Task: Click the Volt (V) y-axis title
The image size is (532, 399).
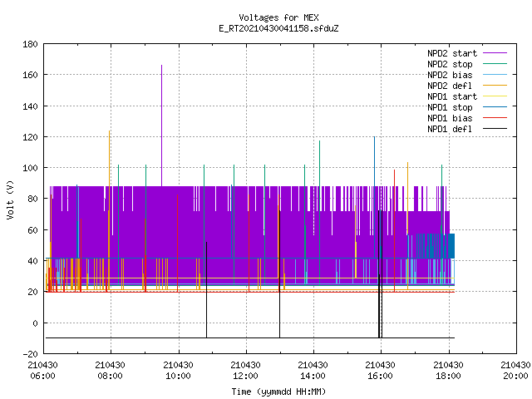Action: tap(10, 199)
